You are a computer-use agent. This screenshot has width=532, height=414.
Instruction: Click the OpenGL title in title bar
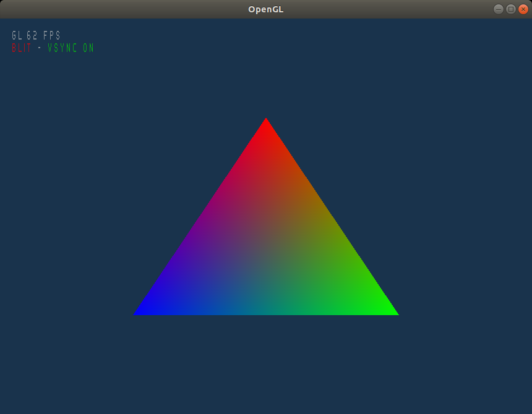(x=265, y=9)
